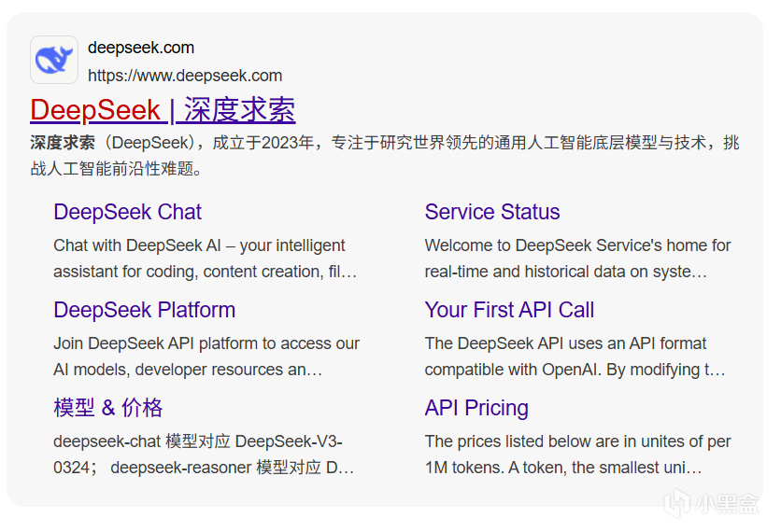Image resolution: width=781 pixels, height=532 pixels.
Task: Click the description starting with 深度求索（DeepSeek）
Action: coord(385,155)
